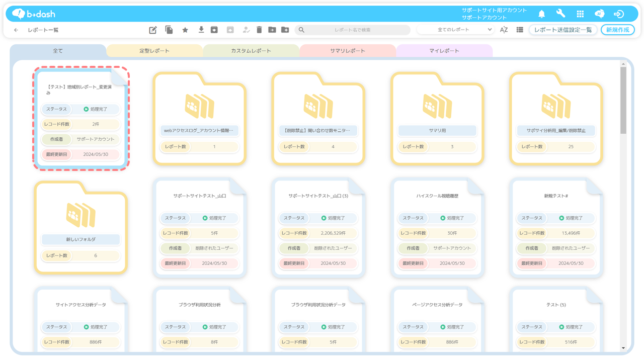Click the trash delete icon
The height and width of the screenshot is (362, 644).
[x=259, y=30]
